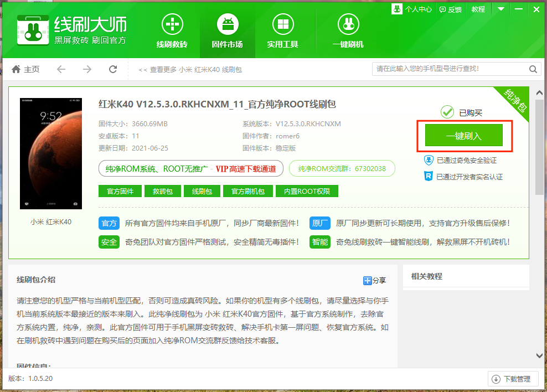Click the 相关教程 heading

point(427,277)
